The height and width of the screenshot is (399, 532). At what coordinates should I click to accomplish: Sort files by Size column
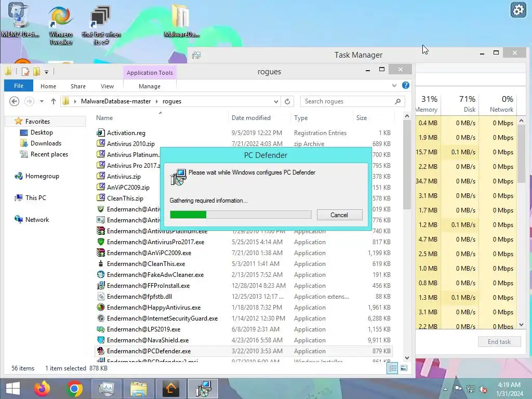[x=362, y=118]
